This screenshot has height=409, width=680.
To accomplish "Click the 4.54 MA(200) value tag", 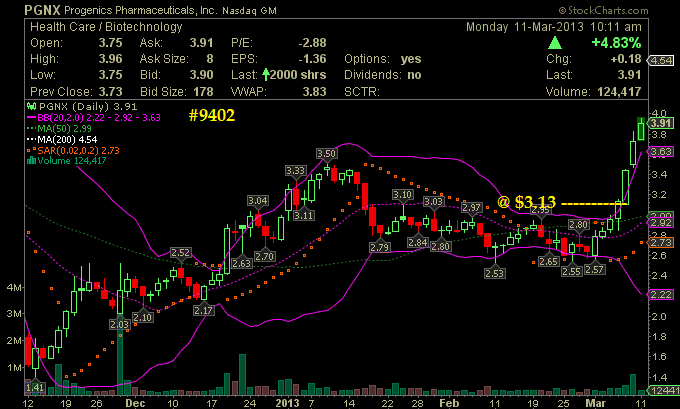I will point(658,62).
